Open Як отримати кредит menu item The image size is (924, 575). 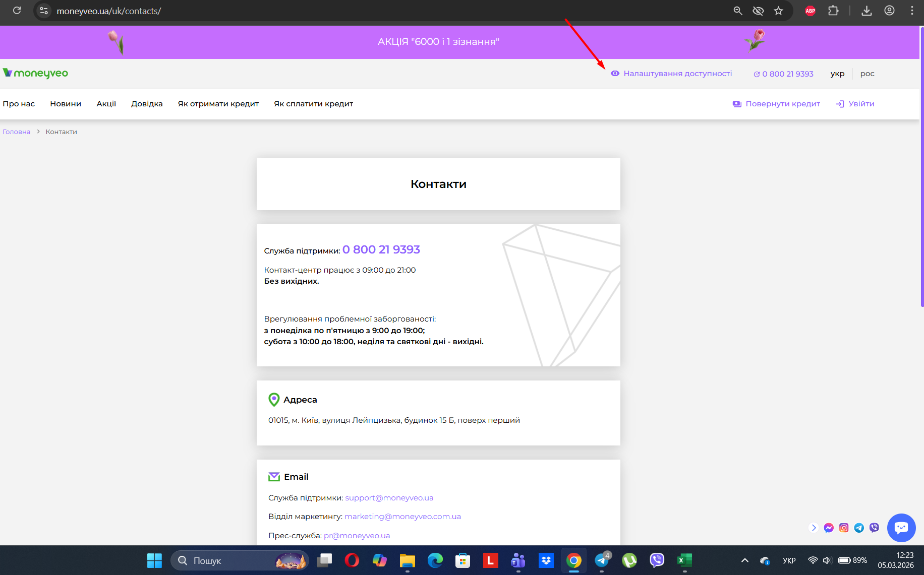point(218,104)
